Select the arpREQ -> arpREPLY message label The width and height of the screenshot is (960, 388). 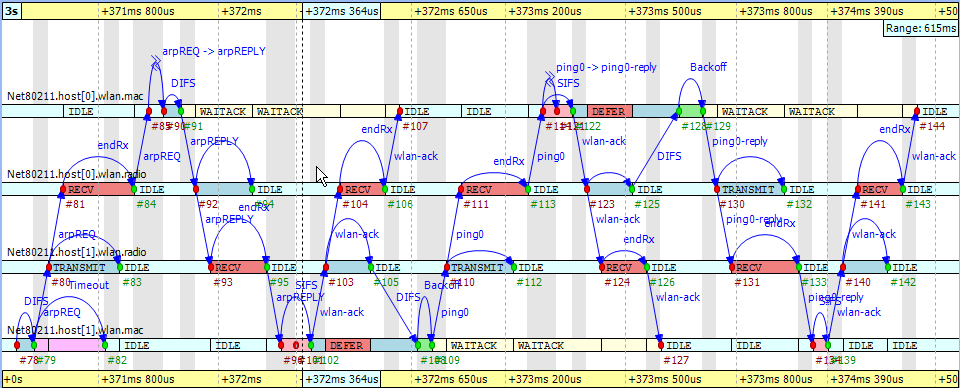tap(214, 51)
